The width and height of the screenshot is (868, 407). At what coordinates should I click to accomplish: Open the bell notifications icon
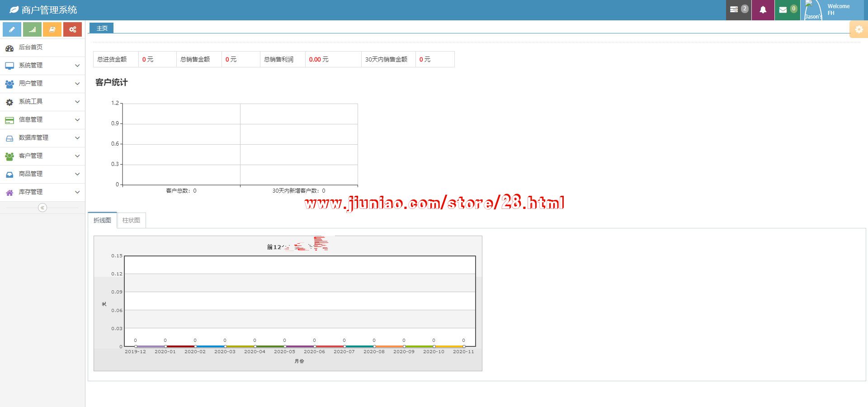(763, 10)
